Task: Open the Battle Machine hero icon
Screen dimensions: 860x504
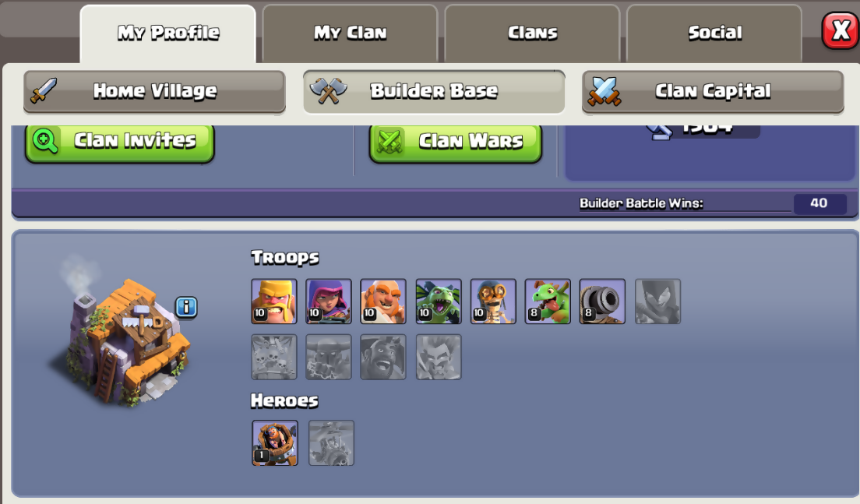Action: (x=275, y=443)
